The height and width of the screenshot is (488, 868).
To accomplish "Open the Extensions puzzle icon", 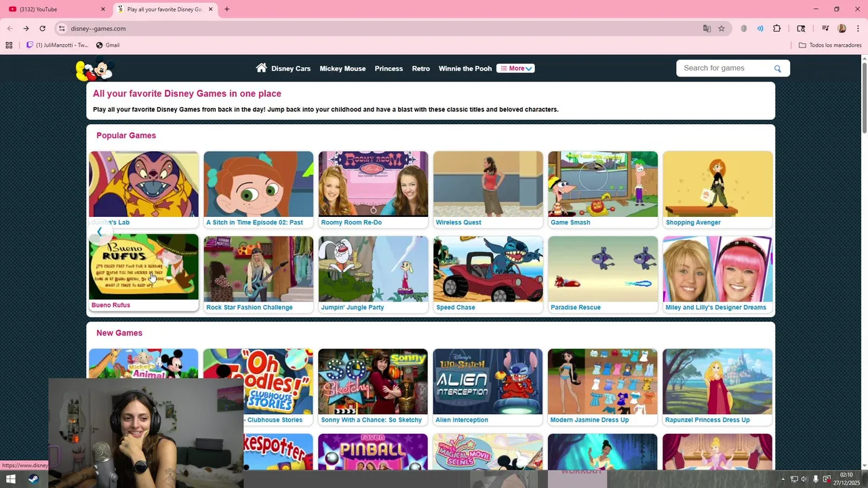I will tap(777, 28).
